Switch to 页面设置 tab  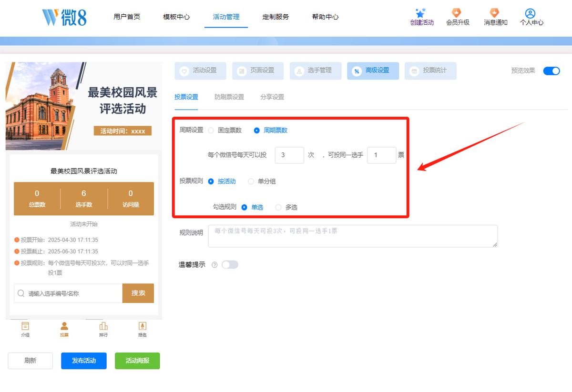point(258,71)
